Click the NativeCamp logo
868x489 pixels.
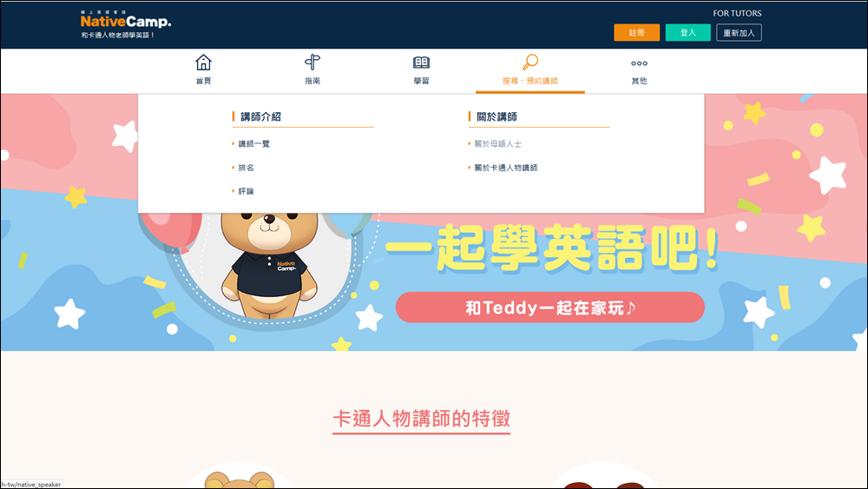[x=126, y=24]
